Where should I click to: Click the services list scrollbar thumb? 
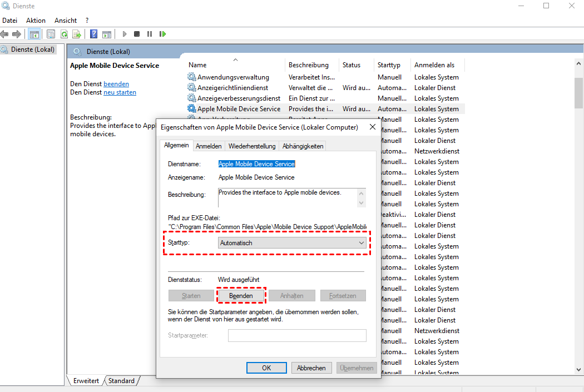(578, 93)
